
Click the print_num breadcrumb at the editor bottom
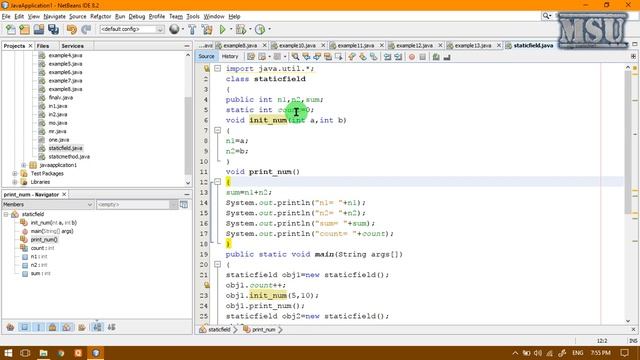(x=263, y=329)
